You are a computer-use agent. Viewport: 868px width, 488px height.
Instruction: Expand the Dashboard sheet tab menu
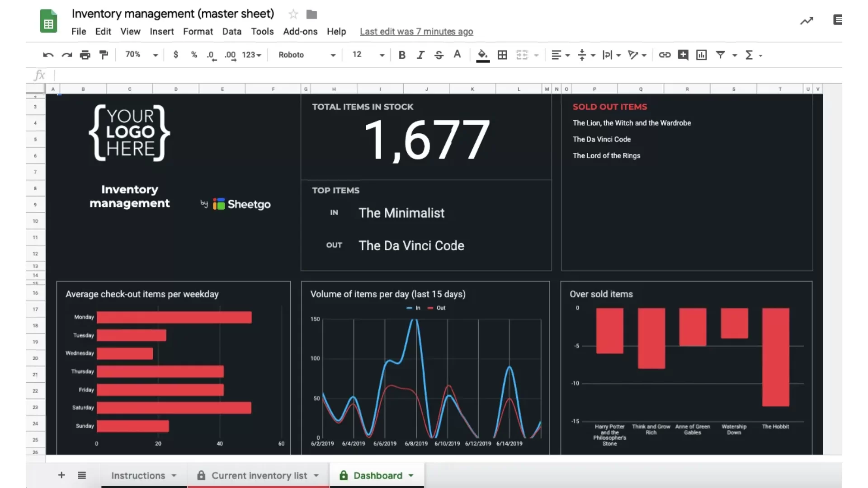[411, 475]
